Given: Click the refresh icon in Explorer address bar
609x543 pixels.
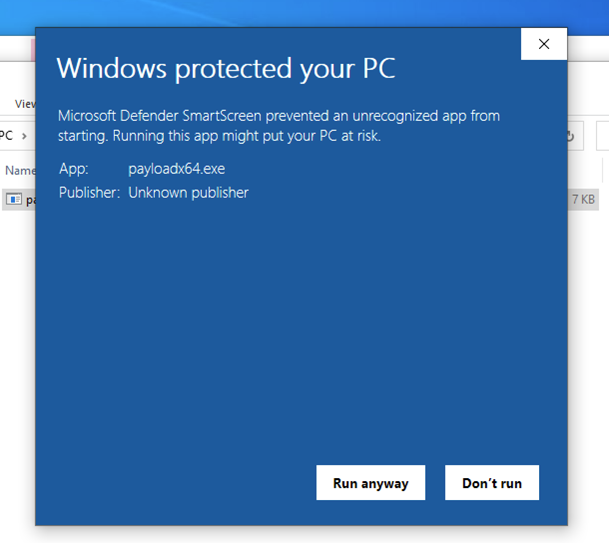Looking at the screenshot, I should tap(571, 136).
